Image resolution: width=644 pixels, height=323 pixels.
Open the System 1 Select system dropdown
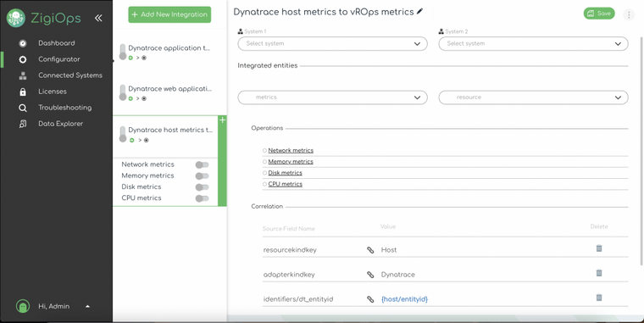coord(332,43)
